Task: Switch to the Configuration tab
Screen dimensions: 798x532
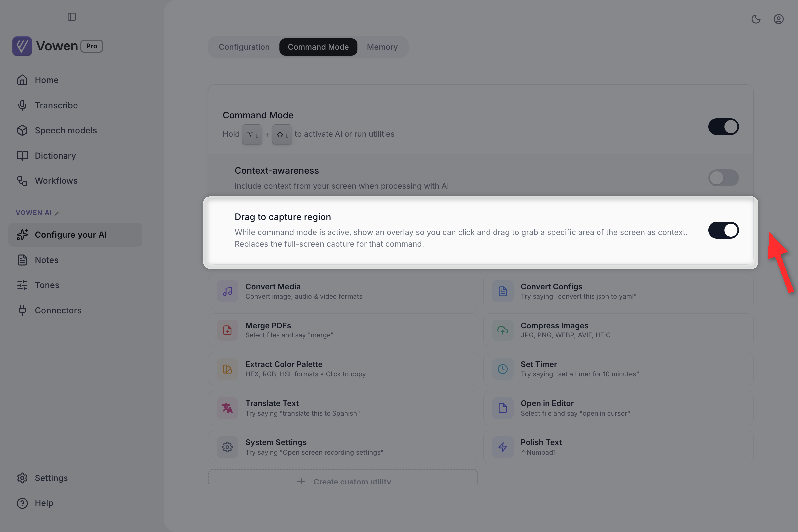Action: (x=244, y=47)
